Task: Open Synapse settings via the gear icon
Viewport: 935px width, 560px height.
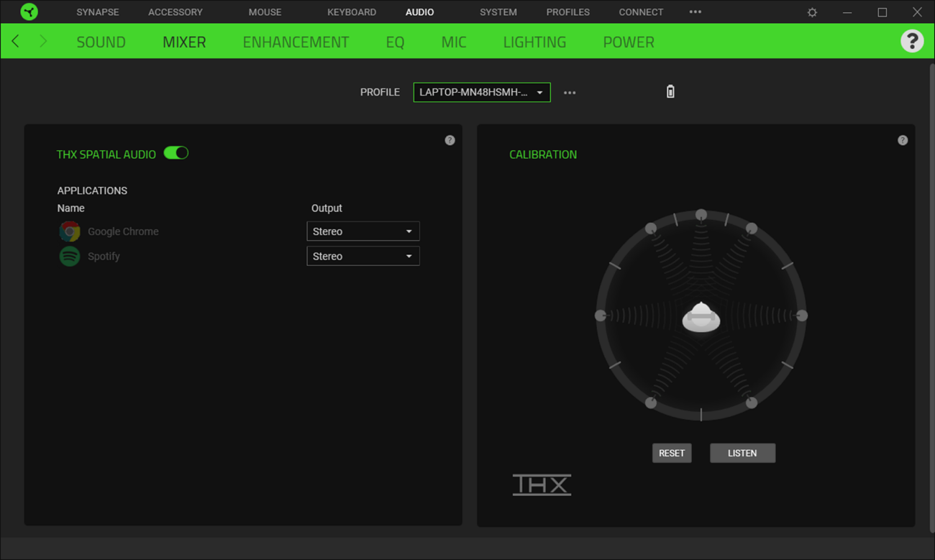Action: coord(812,12)
